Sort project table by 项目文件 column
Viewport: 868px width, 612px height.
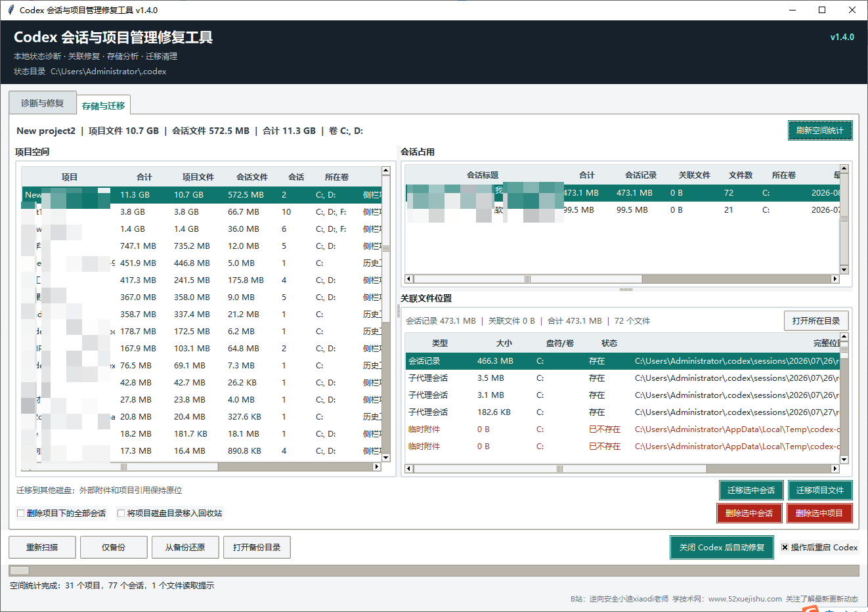198,177
